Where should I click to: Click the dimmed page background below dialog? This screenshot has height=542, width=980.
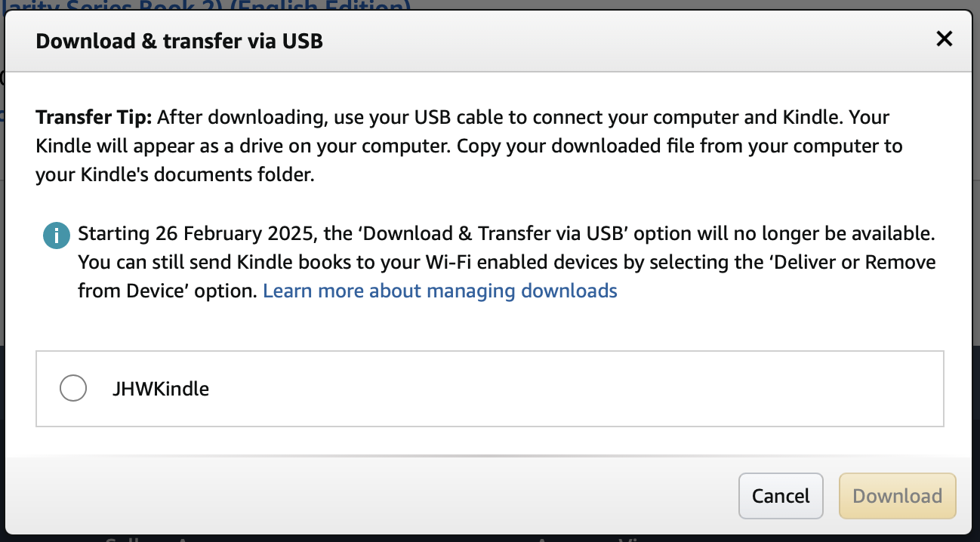click(489, 538)
